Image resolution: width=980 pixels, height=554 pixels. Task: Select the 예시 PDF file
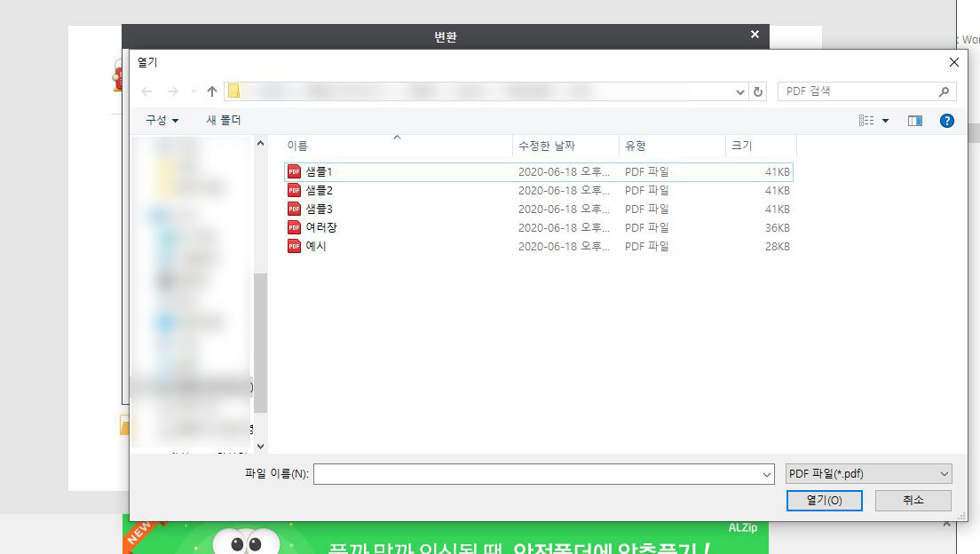[x=538, y=247]
